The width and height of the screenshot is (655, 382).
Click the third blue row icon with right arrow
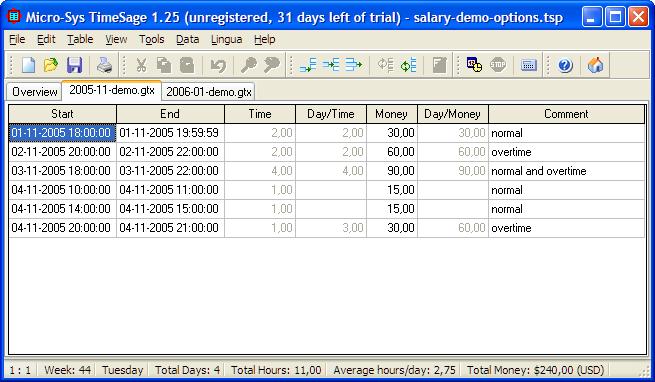(x=354, y=65)
